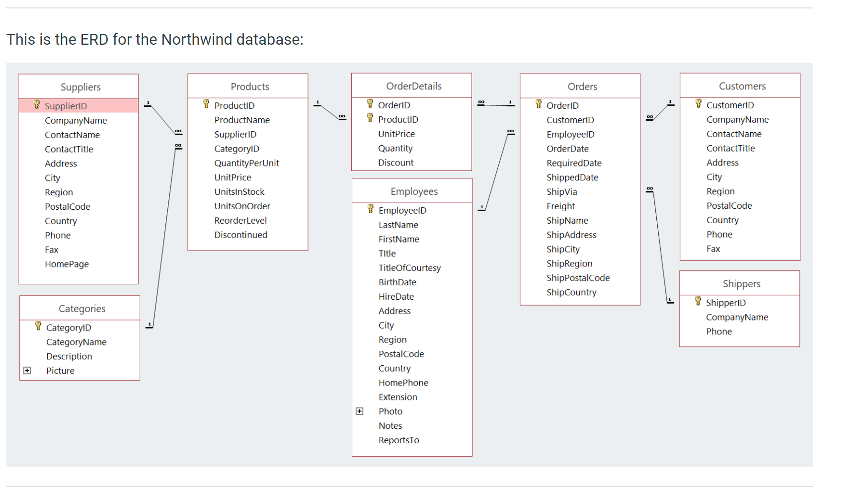Click the Extension field

click(x=398, y=398)
